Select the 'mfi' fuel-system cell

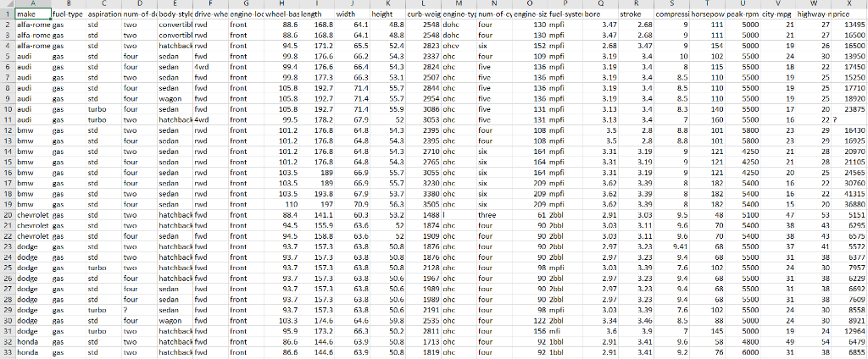point(565,333)
